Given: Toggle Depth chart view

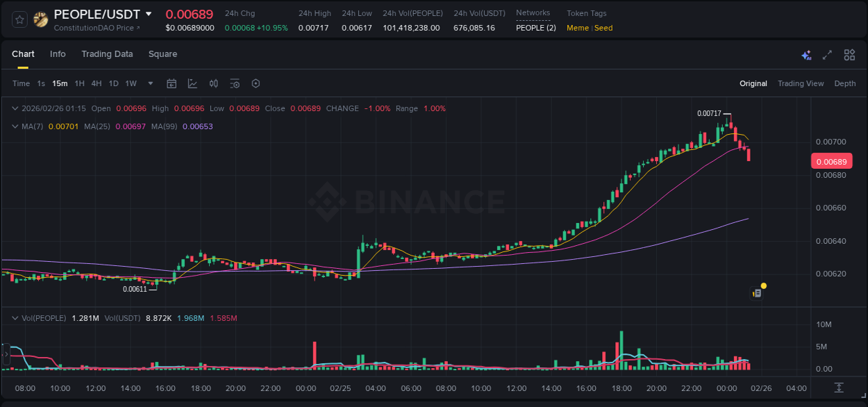Looking at the screenshot, I should point(845,83).
